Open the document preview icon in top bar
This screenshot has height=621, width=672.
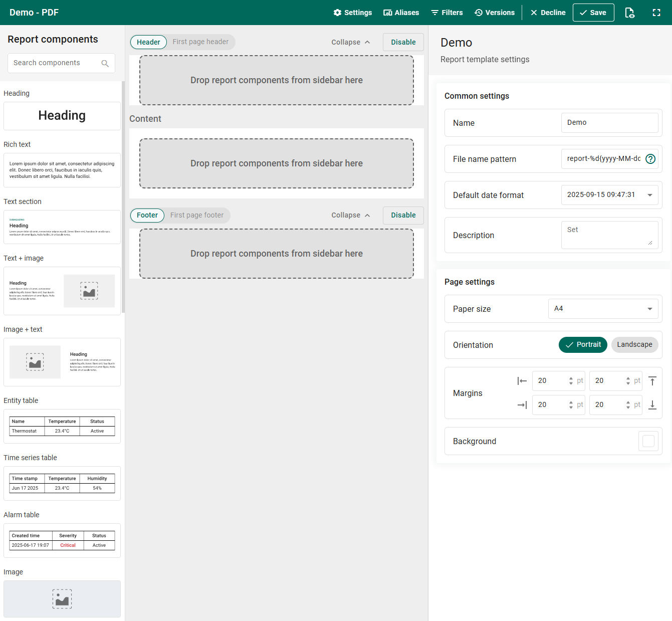pyautogui.click(x=630, y=13)
